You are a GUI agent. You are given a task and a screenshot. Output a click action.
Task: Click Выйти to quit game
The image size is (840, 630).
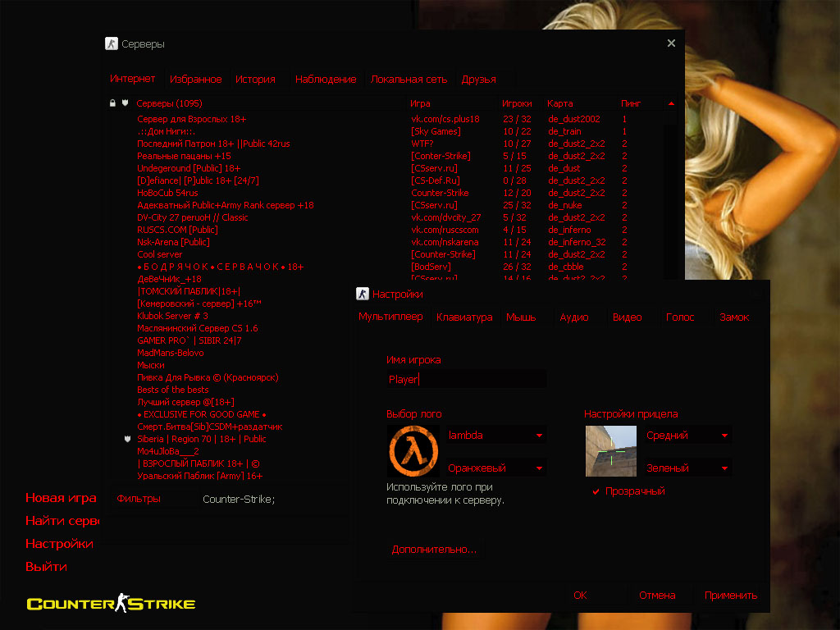tap(46, 566)
